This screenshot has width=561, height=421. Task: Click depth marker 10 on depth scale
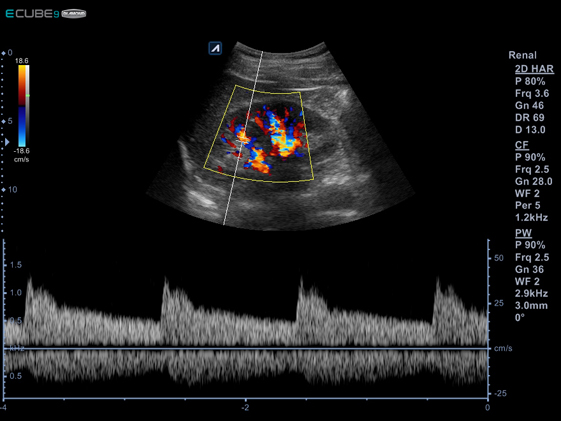point(13,190)
